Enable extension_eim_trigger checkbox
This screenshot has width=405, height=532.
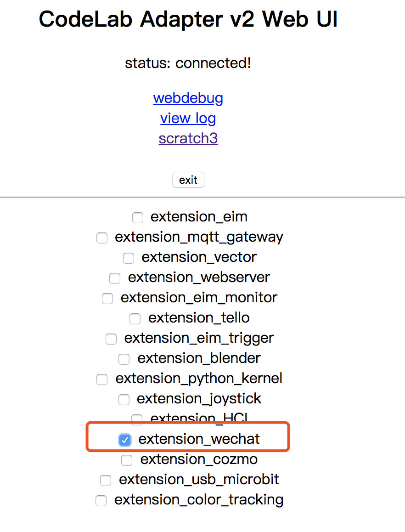111,339
